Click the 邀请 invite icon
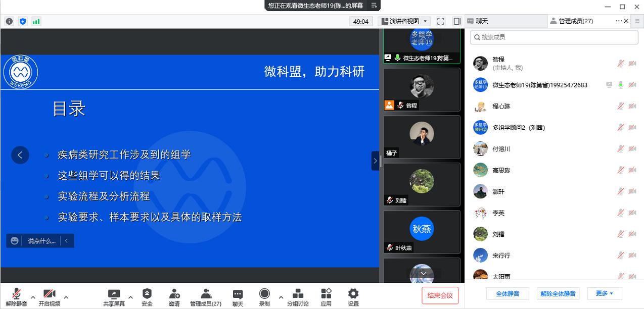The height and width of the screenshot is (309, 644). tap(174, 297)
